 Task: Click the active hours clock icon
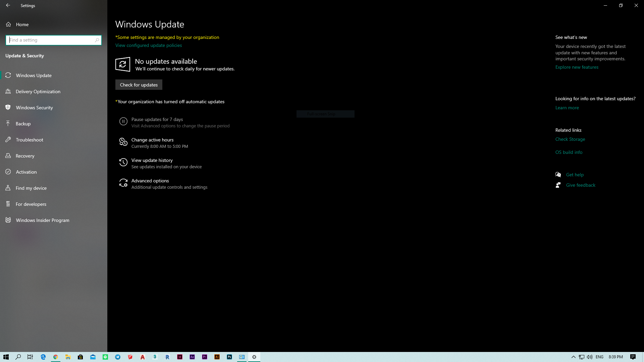[123, 142]
